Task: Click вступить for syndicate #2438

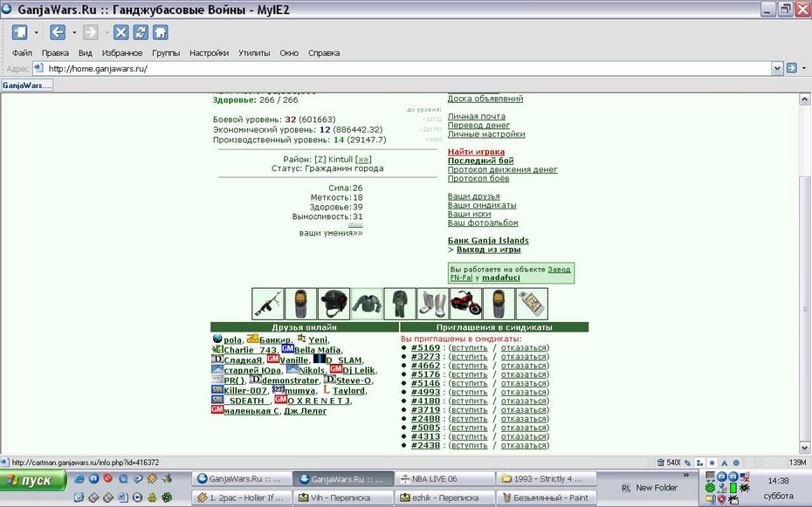Action: (x=469, y=445)
